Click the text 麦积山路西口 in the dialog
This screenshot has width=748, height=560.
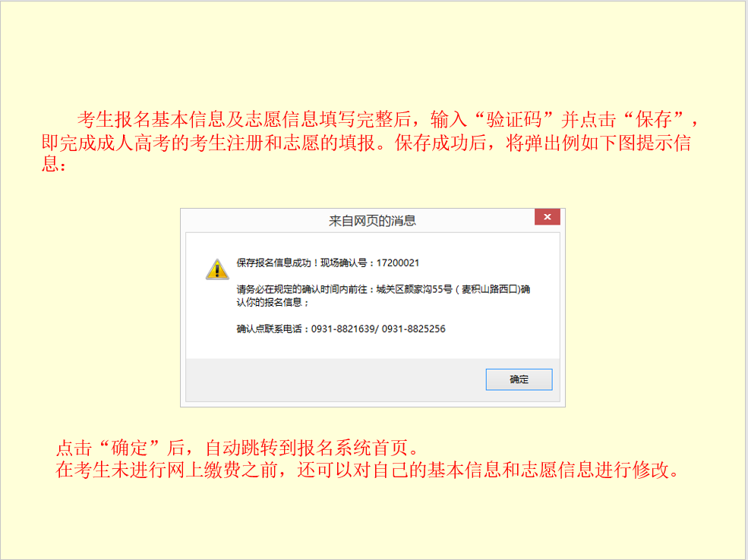490,289
